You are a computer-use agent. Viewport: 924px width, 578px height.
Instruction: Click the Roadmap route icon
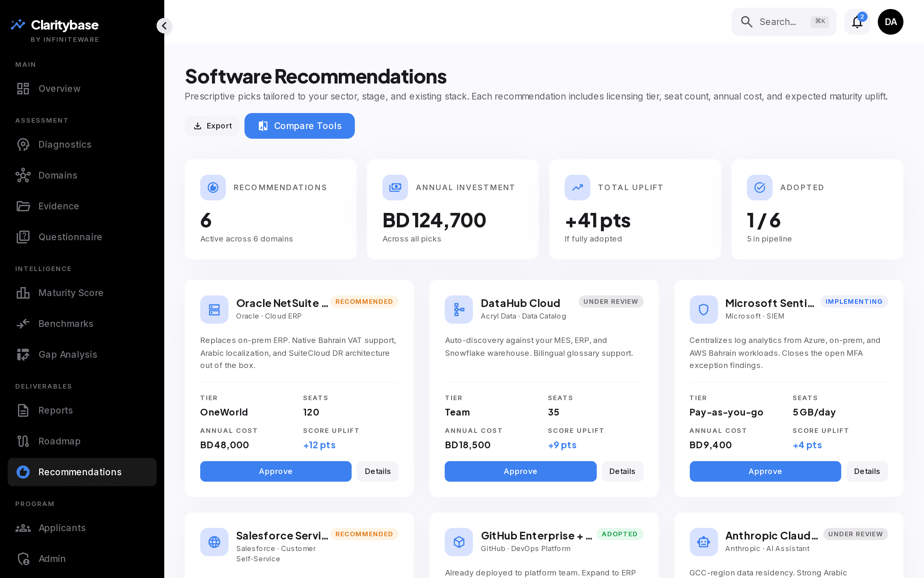pyautogui.click(x=23, y=441)
